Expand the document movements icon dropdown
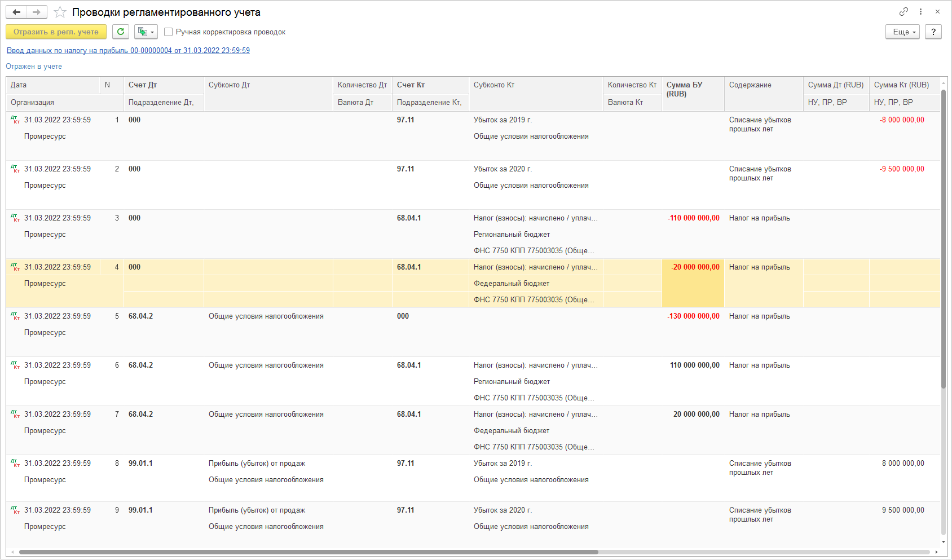The width and height of the screenshot is (952, 560). tap(146, 32)
